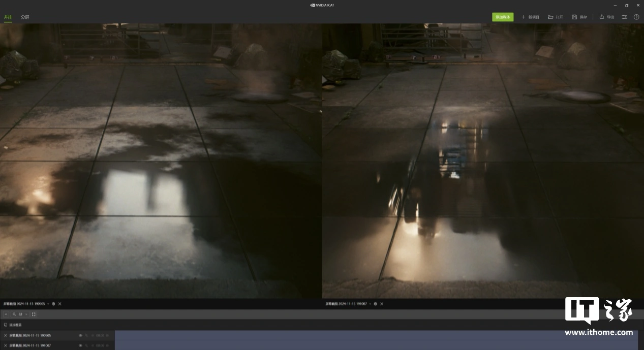Image resolution: width=644 pixels, height=350 pixels.
Task: Open the zoom level dropdown
Action: (26, 314)
